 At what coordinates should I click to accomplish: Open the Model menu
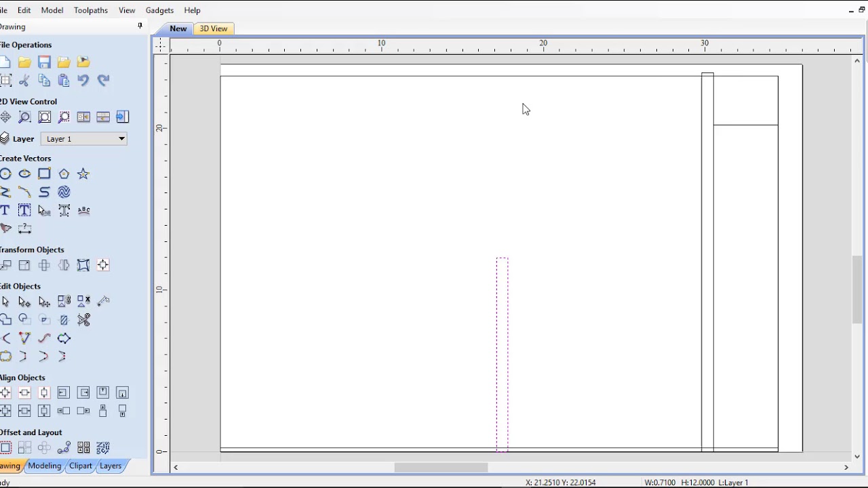tap(52, 10)
